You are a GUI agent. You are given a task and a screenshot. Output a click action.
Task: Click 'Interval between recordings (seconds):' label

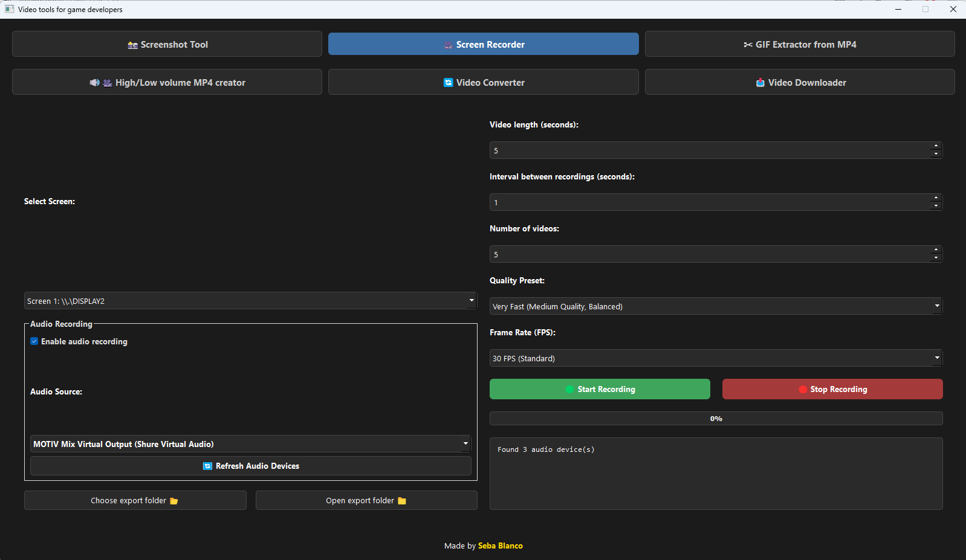point(562,176)
